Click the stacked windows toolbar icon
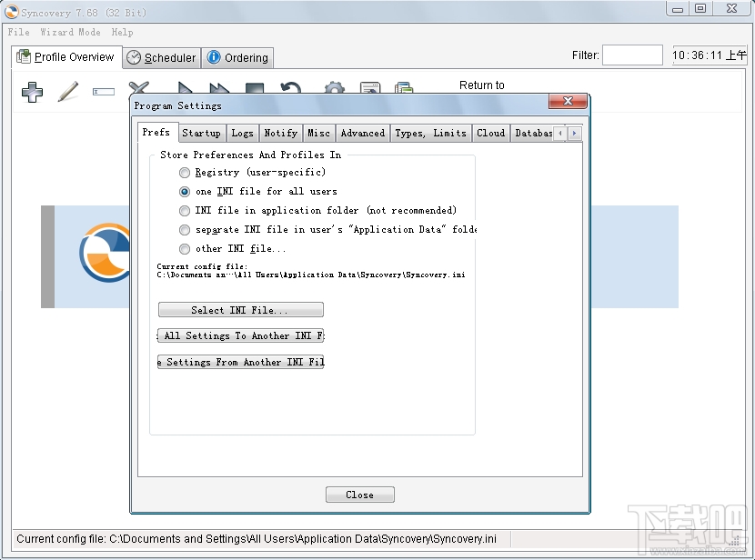 point(404,88)
